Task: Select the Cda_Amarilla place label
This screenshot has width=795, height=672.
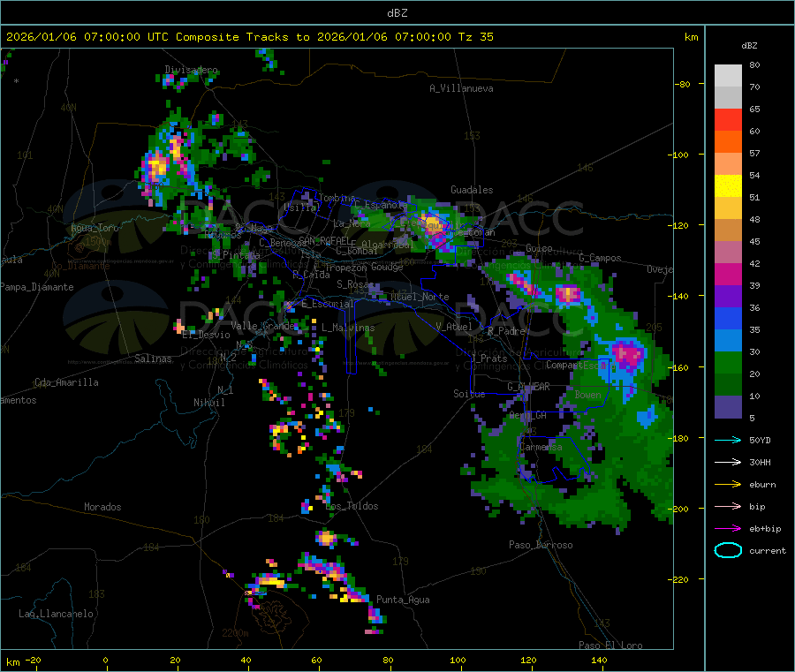Action: click(x=66, y=382)
